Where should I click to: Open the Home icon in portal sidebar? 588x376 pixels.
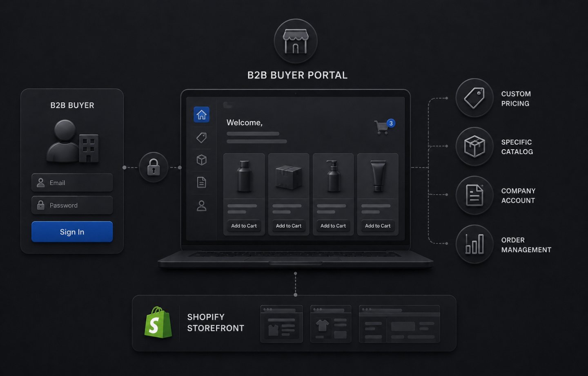pyautogui.click(x=201, y=114)
